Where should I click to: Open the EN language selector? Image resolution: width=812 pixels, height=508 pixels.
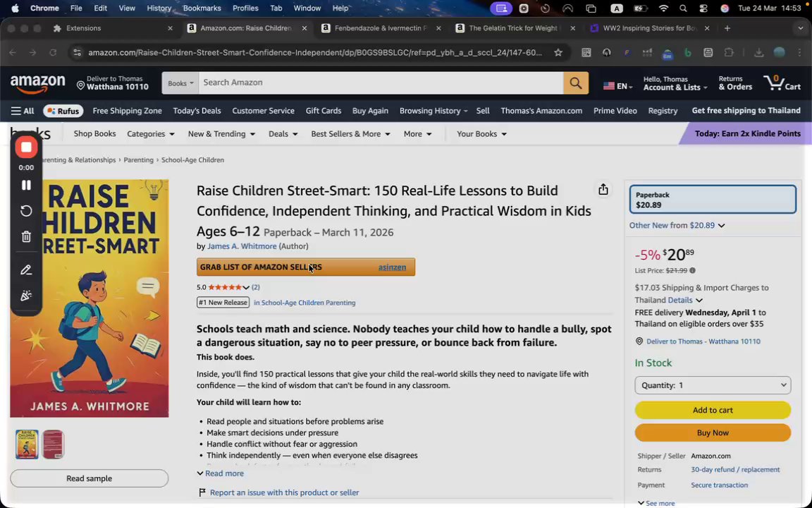617,86
